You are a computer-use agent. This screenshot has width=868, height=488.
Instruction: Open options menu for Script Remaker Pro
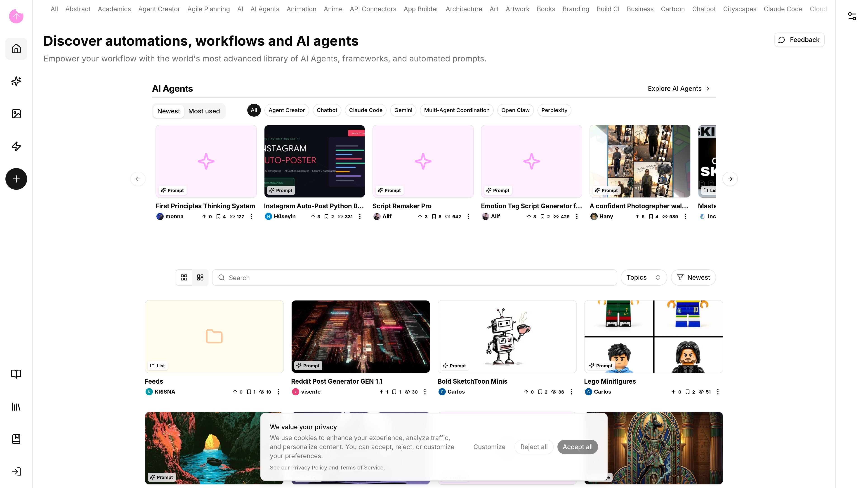point(468,217)
